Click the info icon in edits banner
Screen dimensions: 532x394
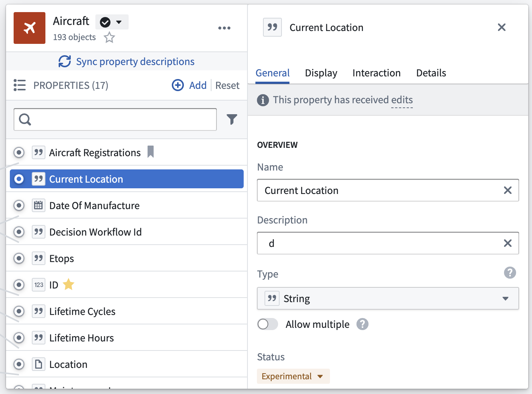click(x=263, y=100)
